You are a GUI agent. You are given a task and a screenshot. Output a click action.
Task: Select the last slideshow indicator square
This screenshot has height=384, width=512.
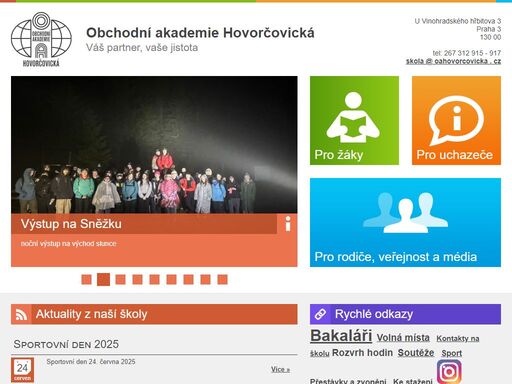[x=222, y=279]
